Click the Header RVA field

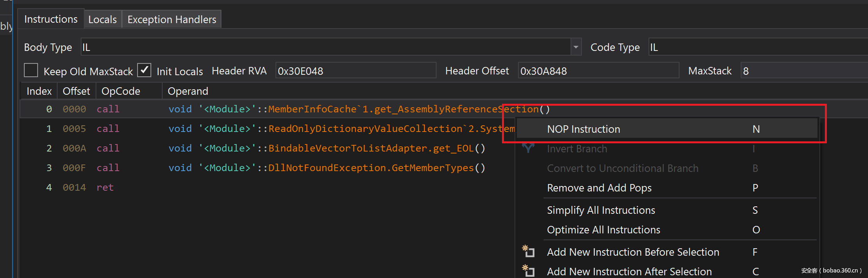(x=355, y=71)
